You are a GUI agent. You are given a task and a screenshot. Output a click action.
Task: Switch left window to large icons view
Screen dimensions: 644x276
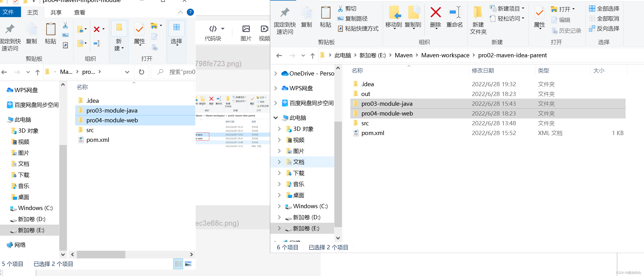[188, 264]
